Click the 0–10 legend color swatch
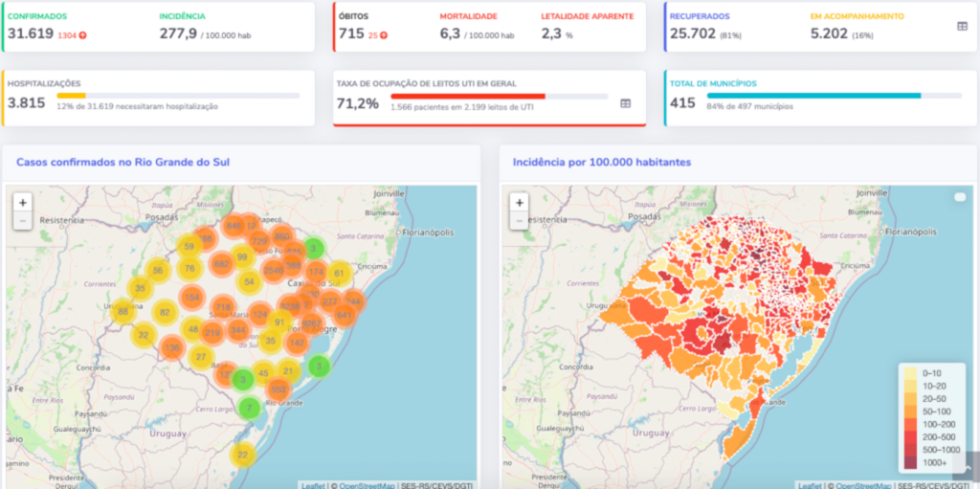This screenshot has height=489, width=980. pyautogui.click(x=908, y=371)
